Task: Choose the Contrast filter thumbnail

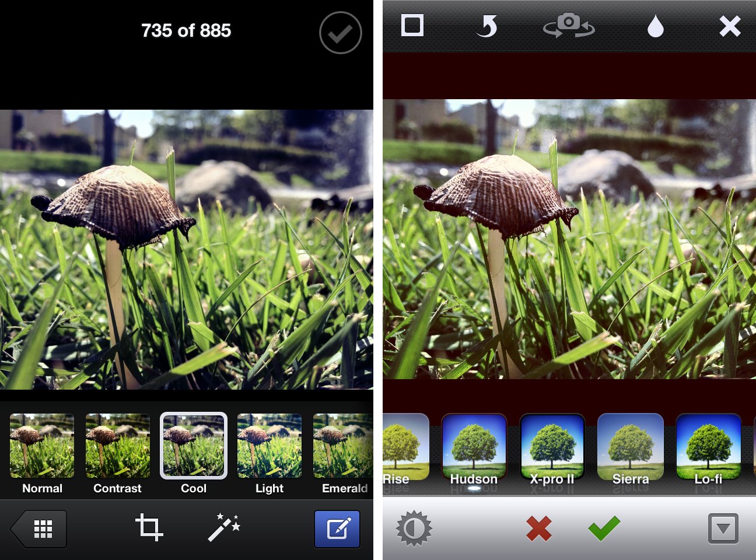Action: (x=118, y=446)
